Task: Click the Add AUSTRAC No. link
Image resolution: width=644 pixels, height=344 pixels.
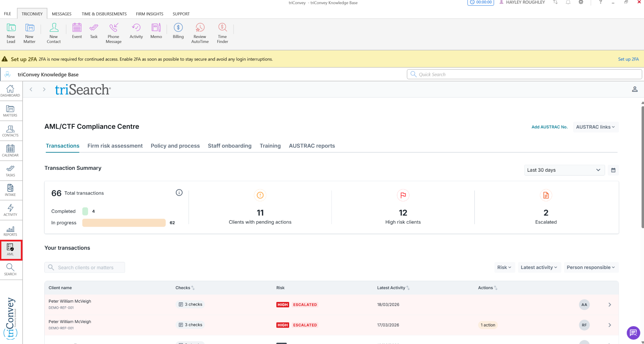Action: [549, 127]
